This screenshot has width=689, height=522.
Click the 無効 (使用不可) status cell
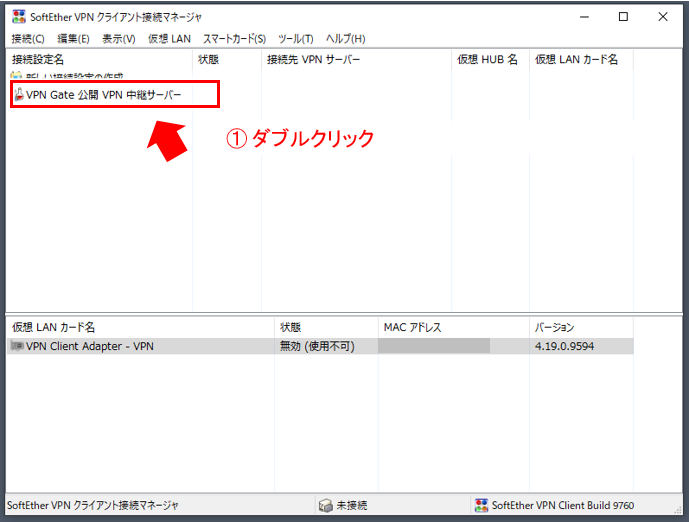(x=317, y=346)
